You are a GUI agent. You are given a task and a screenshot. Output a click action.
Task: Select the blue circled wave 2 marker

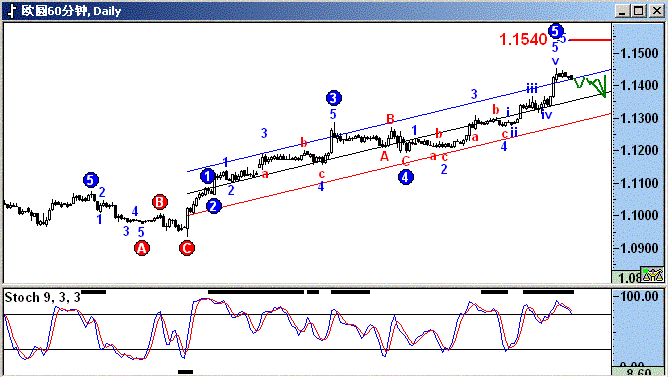point(214,206)
